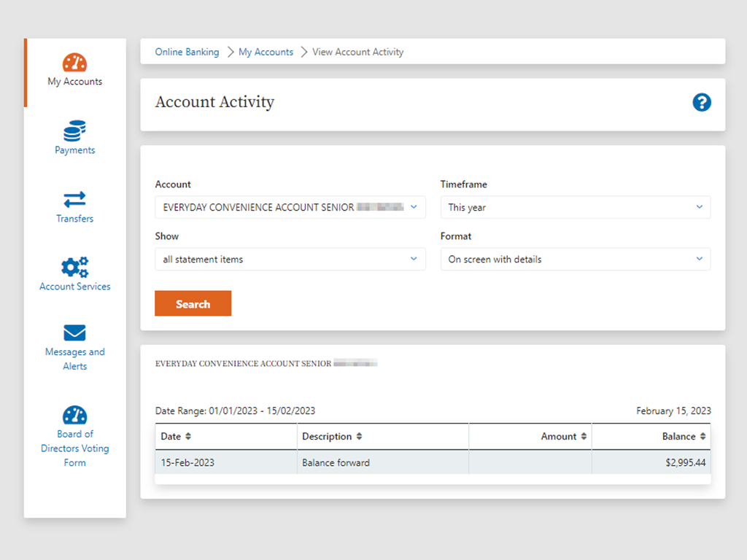Click the orange Search button
This screenshot has width=747, height=560.
click(x=193, y=303)
